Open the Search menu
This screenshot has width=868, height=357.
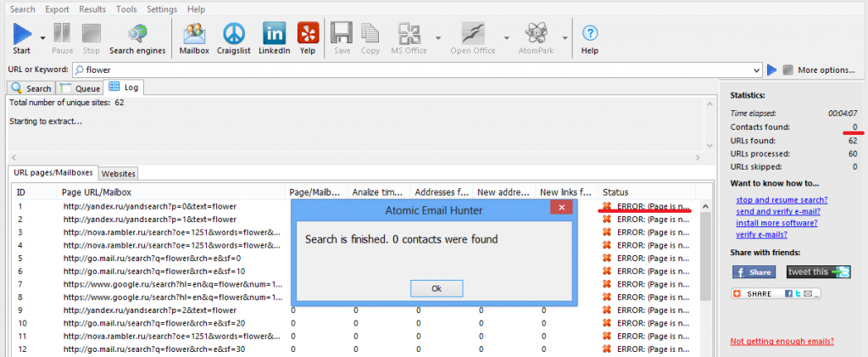[x=23, y=9]
